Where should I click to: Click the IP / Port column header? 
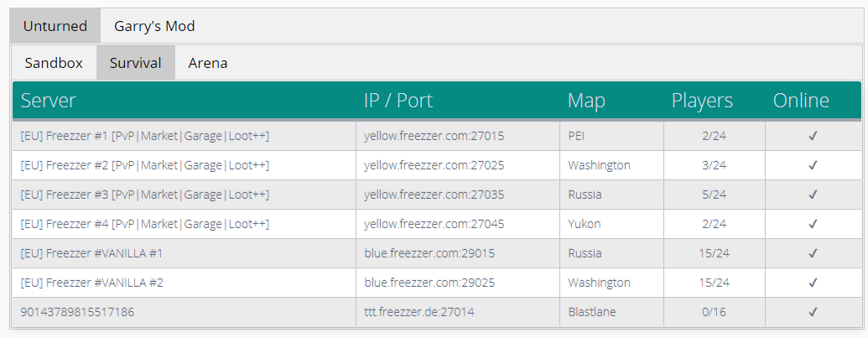[398, 101]
